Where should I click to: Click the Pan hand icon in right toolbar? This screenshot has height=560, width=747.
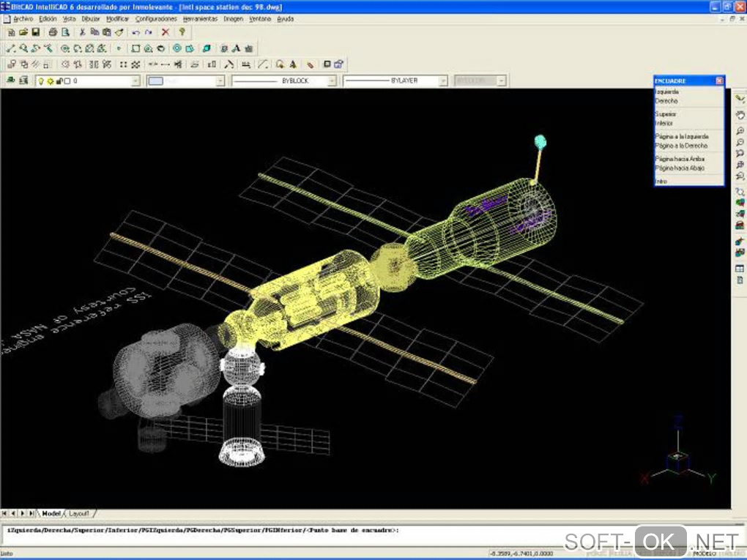(740, 115)
